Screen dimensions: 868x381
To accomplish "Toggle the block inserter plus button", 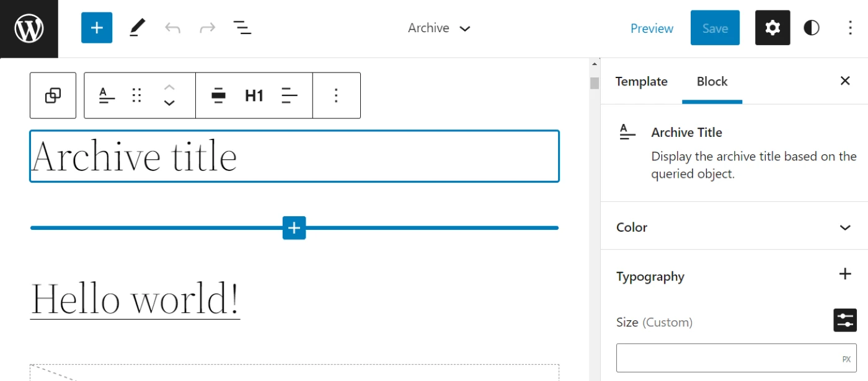I will click(97, 28).
